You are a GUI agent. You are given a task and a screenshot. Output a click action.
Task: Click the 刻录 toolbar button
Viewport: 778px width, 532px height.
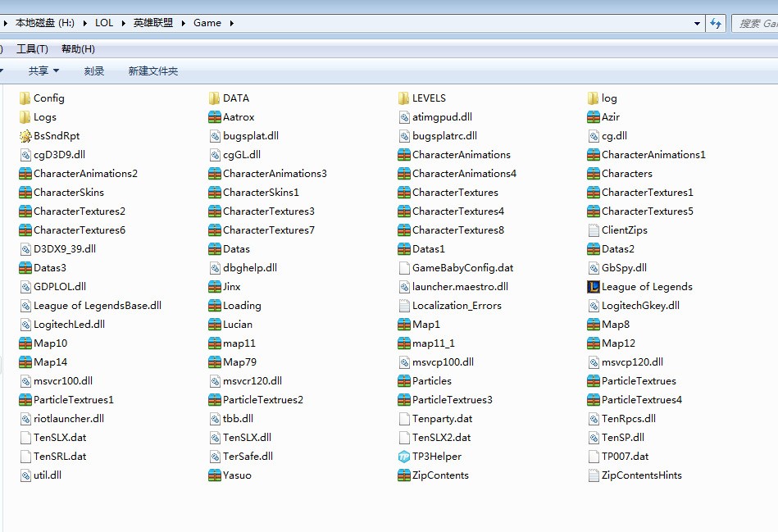pyautogui.click(x=93, y=71)
